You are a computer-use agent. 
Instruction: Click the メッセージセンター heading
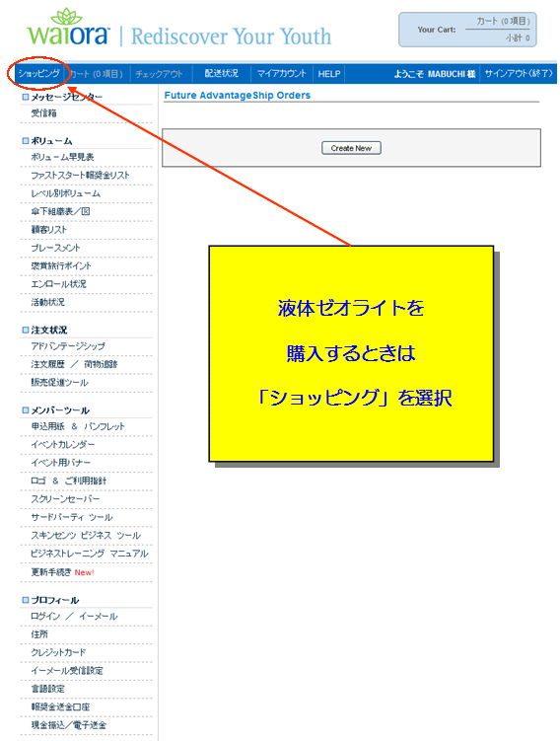click(x=67, y=97)
